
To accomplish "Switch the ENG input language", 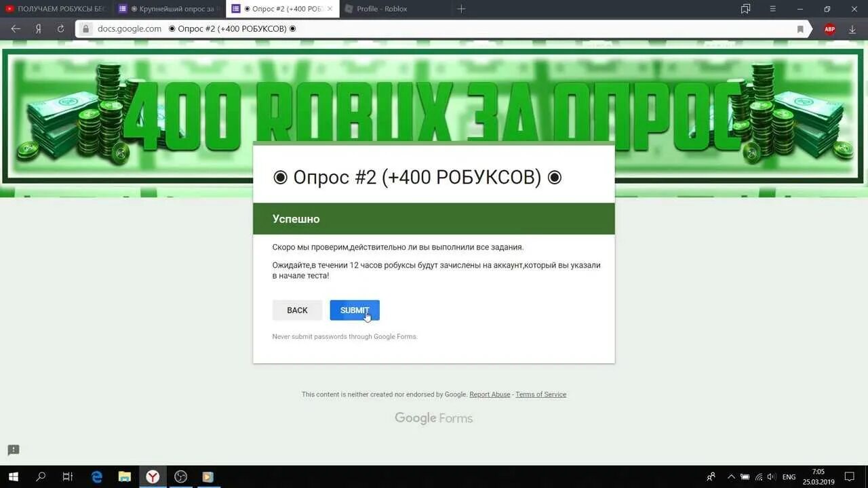I will tap(789, 477).
